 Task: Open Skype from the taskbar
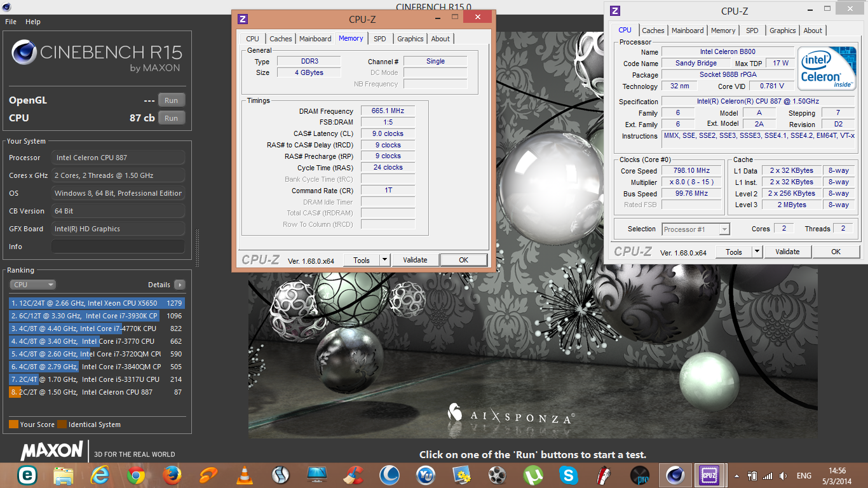coord(569,475)
